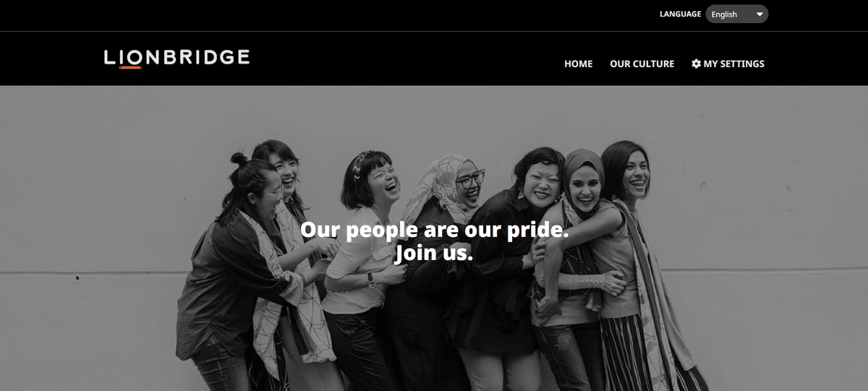868x391 pixels.
Task: Go to the HOME page
Action: pos(578,64)
